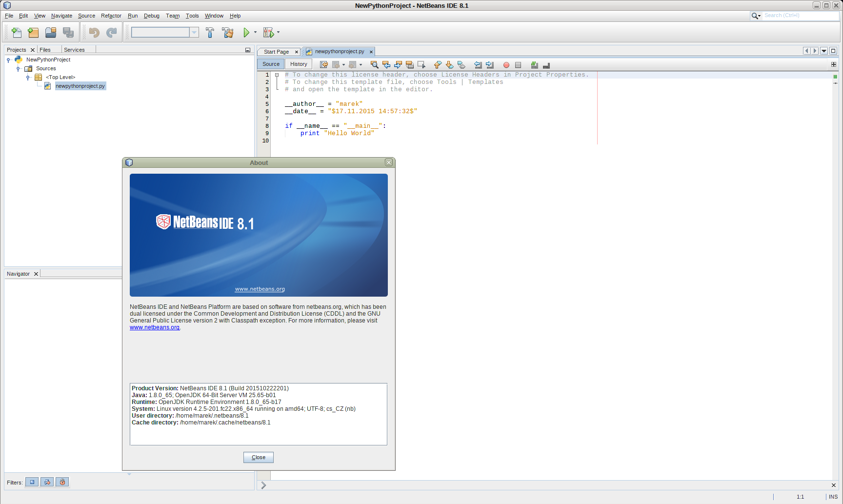Open the Run Project dropdown arrow
The width and height of the screenshot is (843, 504).
pyautogui.click(x=255, y=33)
